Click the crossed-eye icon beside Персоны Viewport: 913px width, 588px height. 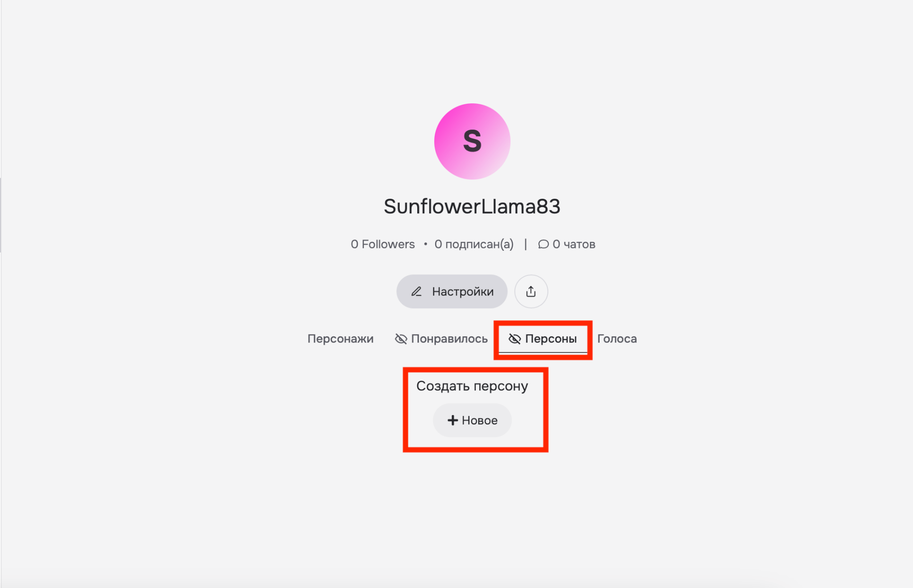coord(514,339)
